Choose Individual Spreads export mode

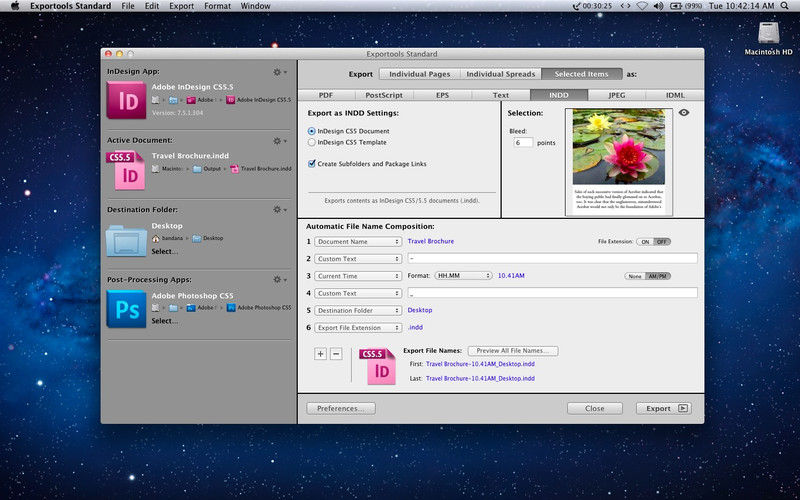pyautogui.click(x=501, y=74)
